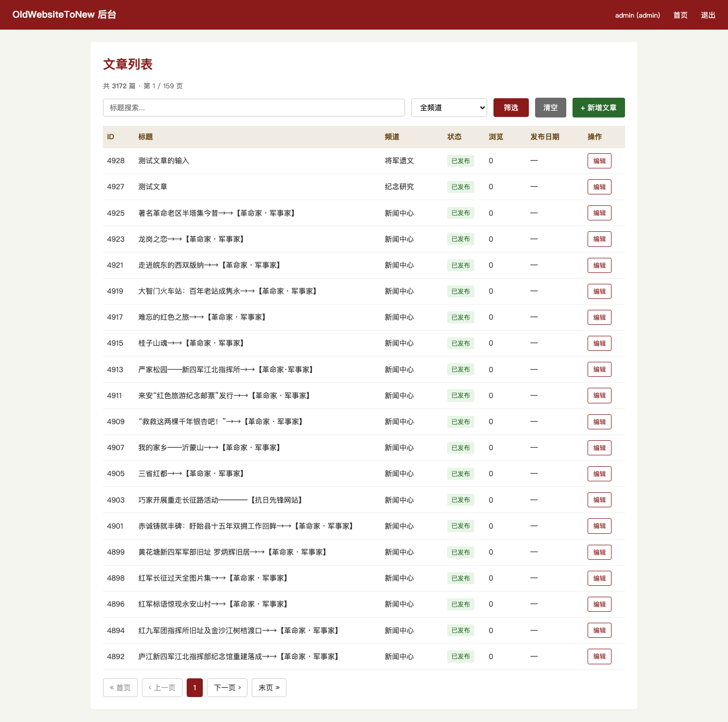Open the 全频道 channel dropdown
Screen dimensions: 728x722
pos(449,108)
